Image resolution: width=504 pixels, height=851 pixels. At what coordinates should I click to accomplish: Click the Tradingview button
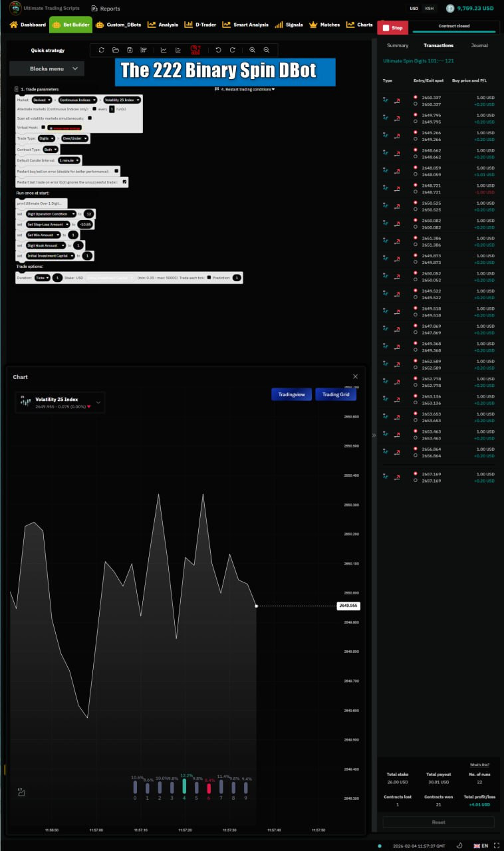291,394
